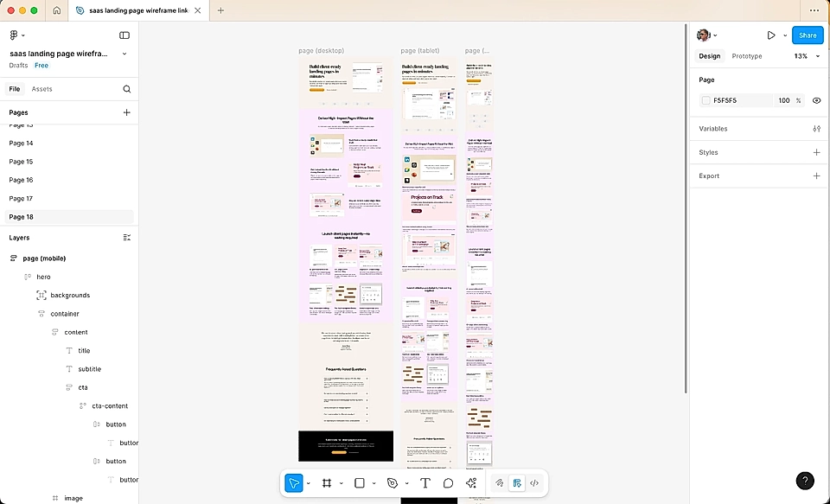Switch to the Prototype tab
830x504 pixels.
pyautogui.click(x=746, y=56)
